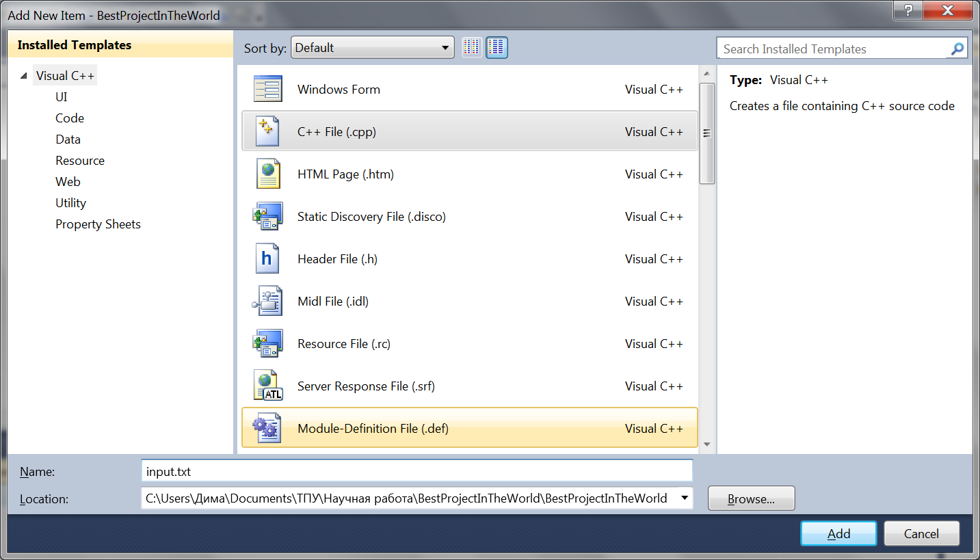This screenshot has height=560, width=980.
Task: Select the 'Resource File (.rc)' text
Action: point(344,344)
